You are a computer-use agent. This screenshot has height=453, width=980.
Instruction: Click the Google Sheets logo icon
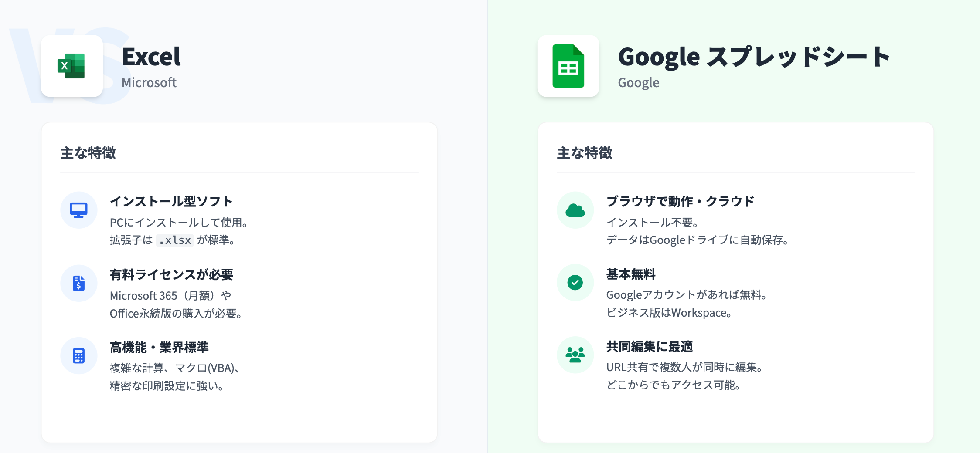(568, 66)
